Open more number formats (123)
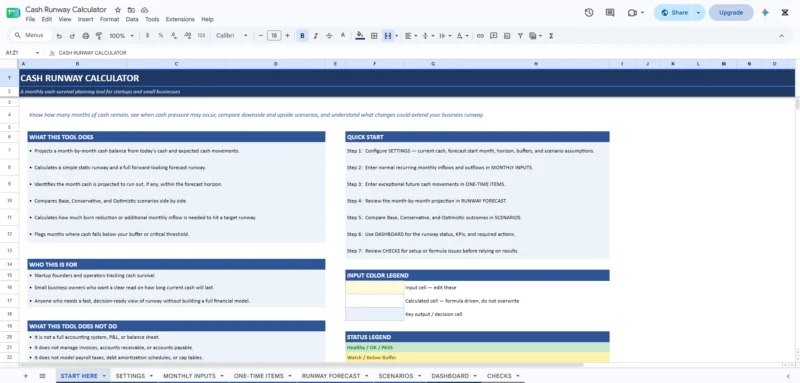The width and height of the screenshot is (800, 383). coord(201,36)
